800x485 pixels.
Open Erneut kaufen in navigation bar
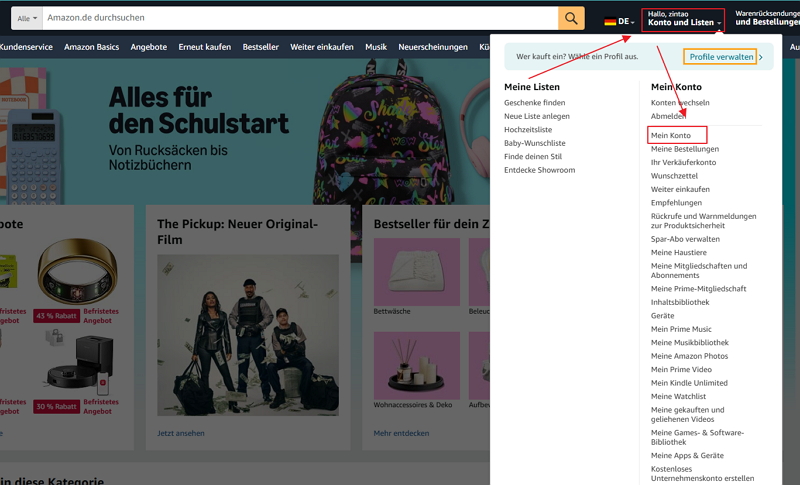pyautogui.click(x=205, y=47)
